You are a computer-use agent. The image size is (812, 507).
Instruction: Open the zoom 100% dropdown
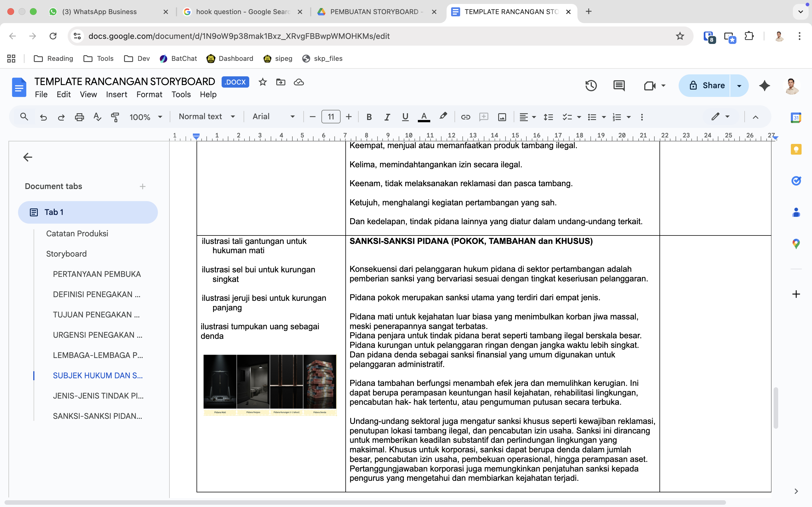[x=145, y=117]
